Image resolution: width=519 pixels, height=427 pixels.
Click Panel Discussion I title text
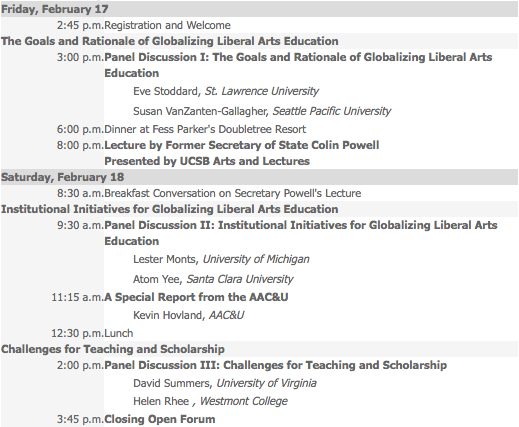pos(298,65)
